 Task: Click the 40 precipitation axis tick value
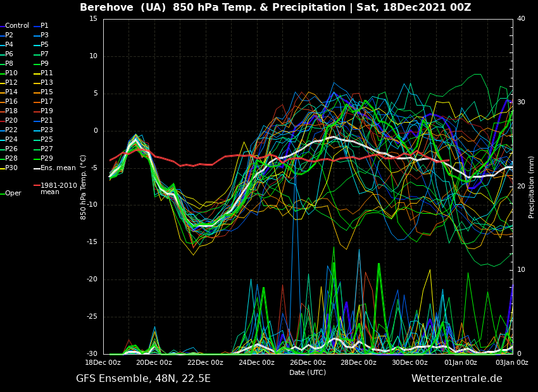pyautogui.click(x=521, y=19)
